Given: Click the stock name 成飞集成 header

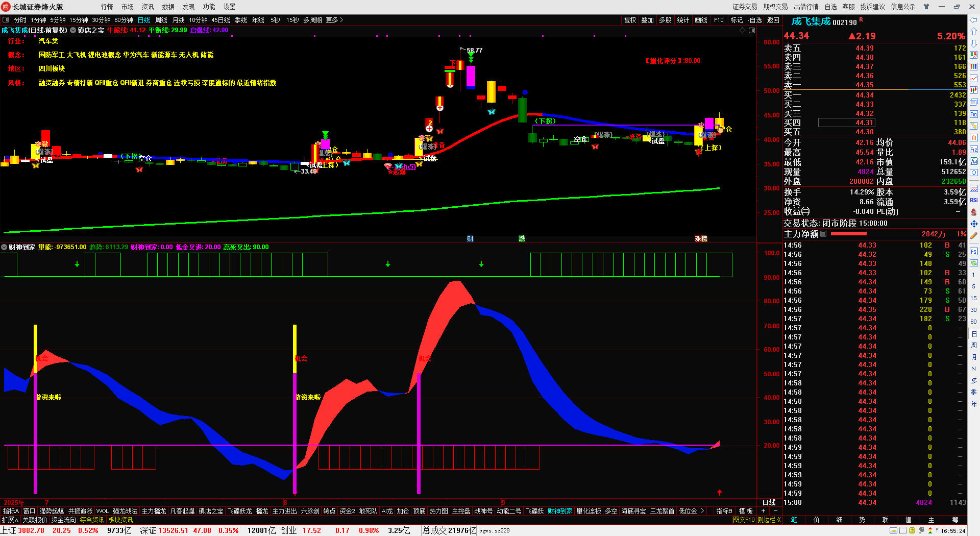Looking at the screenshot, I should point(811,21).
